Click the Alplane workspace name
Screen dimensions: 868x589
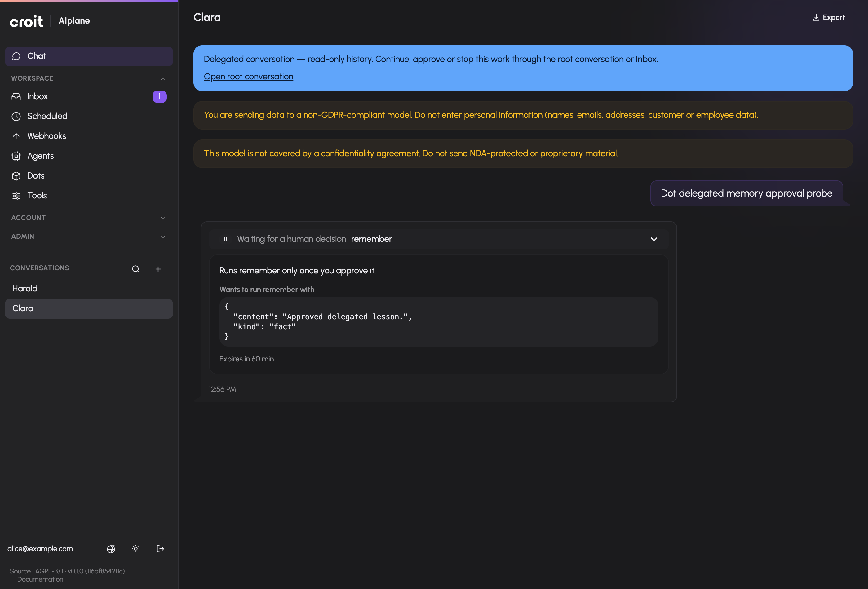tap(74, 21)
